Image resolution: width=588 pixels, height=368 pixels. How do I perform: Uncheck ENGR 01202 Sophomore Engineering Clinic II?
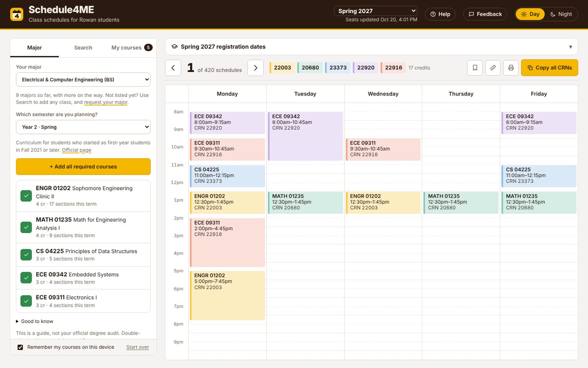(26, 196)
